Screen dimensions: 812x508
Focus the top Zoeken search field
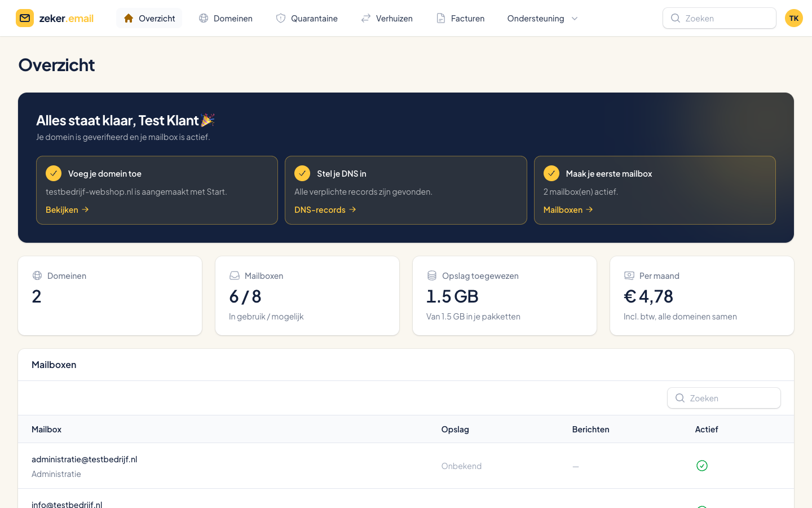tap(720, 18)
